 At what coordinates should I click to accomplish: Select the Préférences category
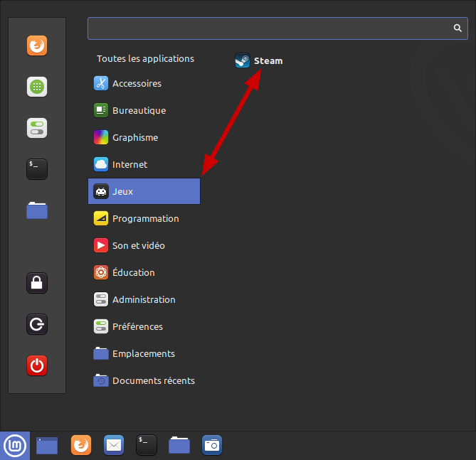tap(137, 326)
